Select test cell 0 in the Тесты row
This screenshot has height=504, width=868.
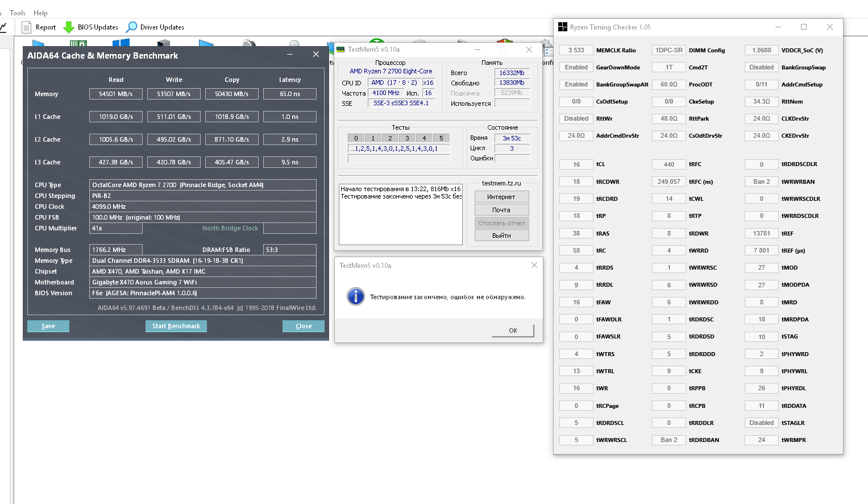[356, 138]
